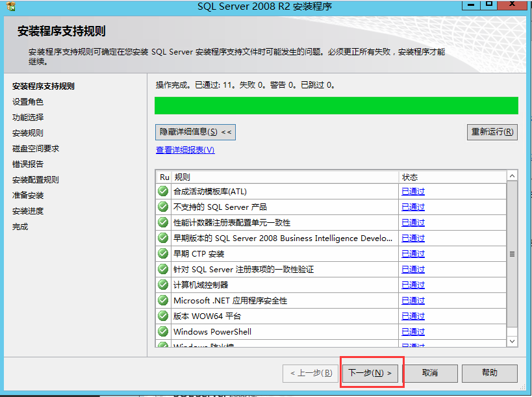The height and width of the screenshot is (397, 532).
Task: Click status text 操作完成。已通过: 11
Action: 196,85
